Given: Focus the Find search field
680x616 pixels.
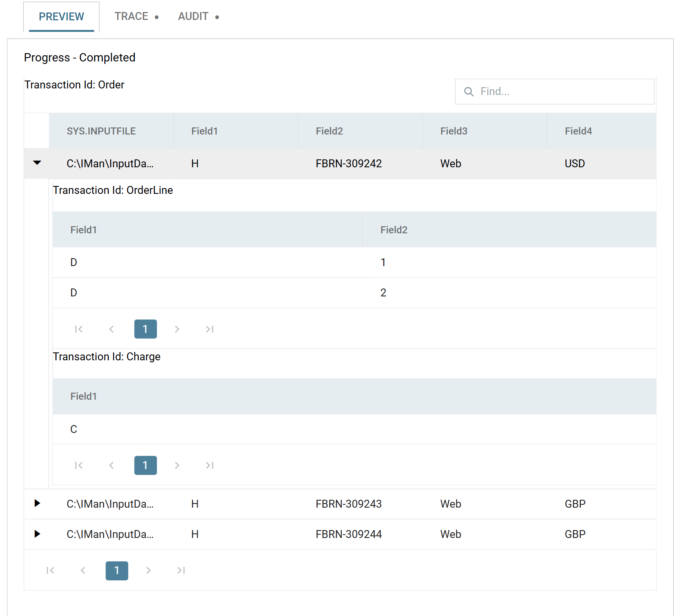Looking at the screenshot, I should point(555,92).
